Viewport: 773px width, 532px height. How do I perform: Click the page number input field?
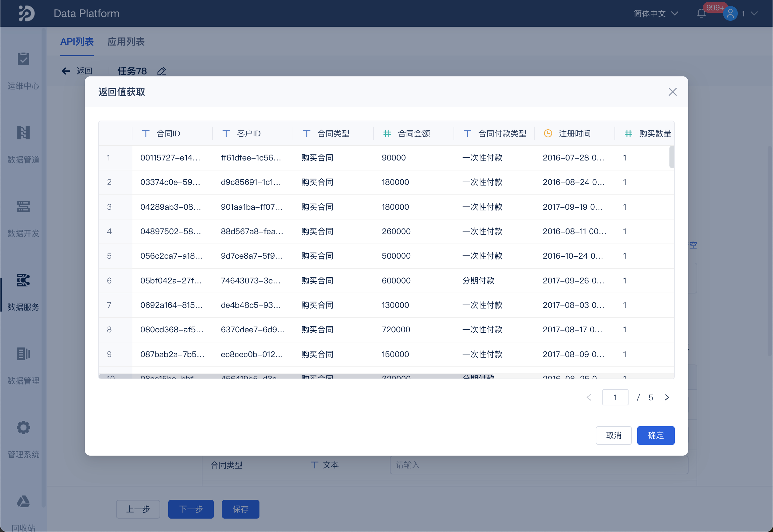click(615, 397)
